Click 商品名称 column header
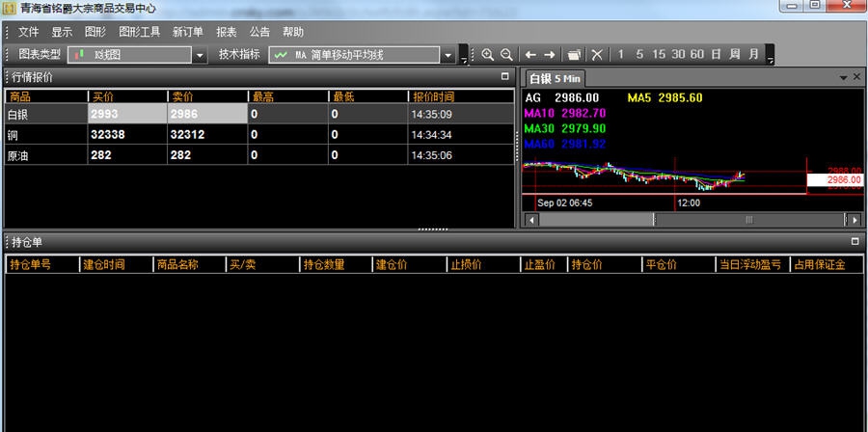 tap(190, 264)
